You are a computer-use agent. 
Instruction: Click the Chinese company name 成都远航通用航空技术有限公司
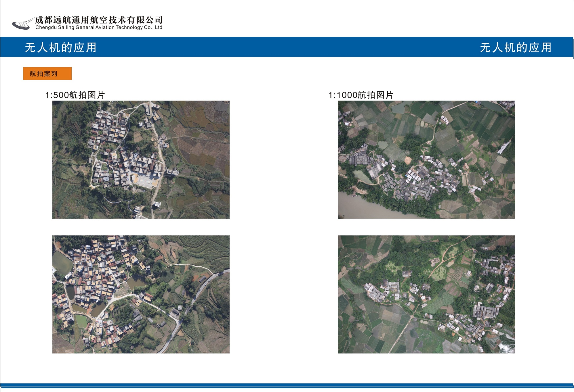pos(99,20)
